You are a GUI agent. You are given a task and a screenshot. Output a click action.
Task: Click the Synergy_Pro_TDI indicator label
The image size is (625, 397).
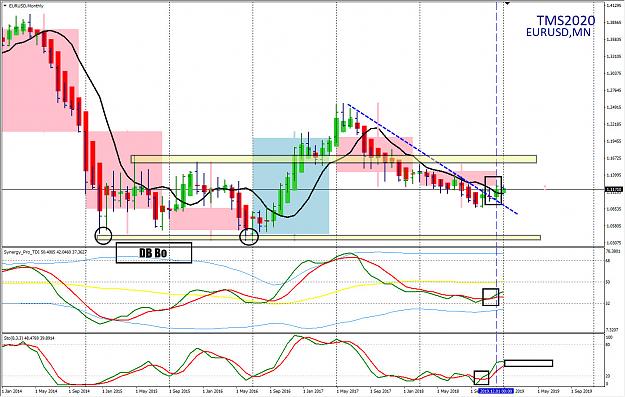(x=45, y=252)
